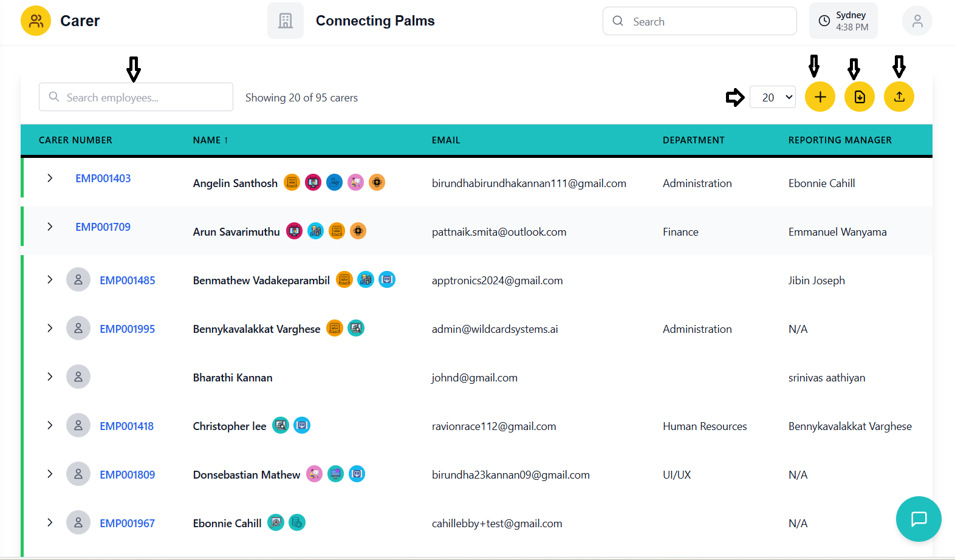Viewport: 955px width, 560px height.
Task: Click the Carer Number column header
Action: (x=75, y=140)
